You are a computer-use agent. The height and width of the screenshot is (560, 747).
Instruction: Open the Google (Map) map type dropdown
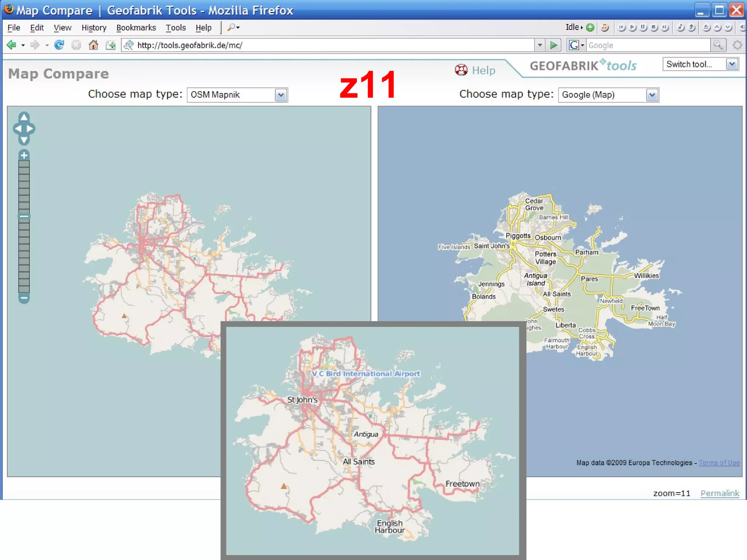(x=652, y=95)
